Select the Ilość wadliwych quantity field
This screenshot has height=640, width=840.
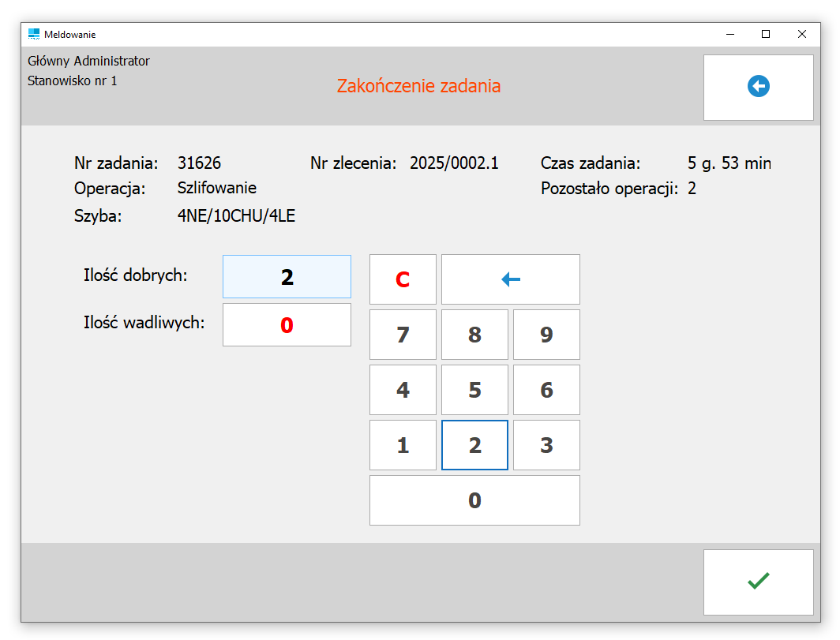point(287,325)
